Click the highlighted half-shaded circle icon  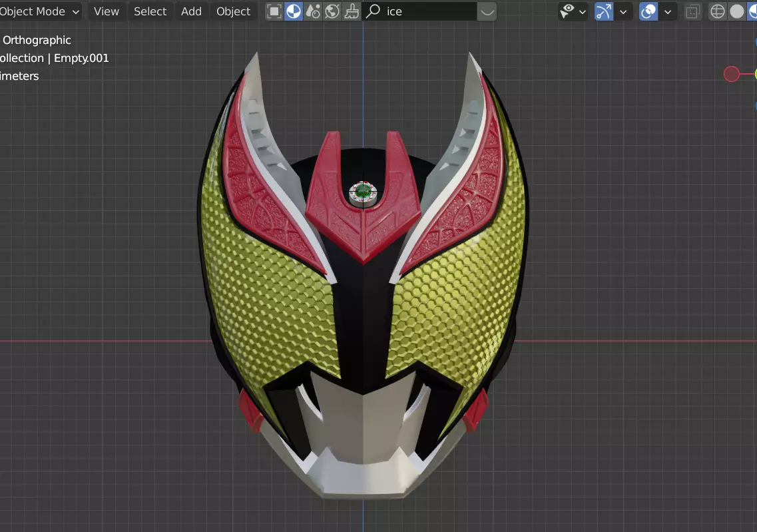click(294, 11)
